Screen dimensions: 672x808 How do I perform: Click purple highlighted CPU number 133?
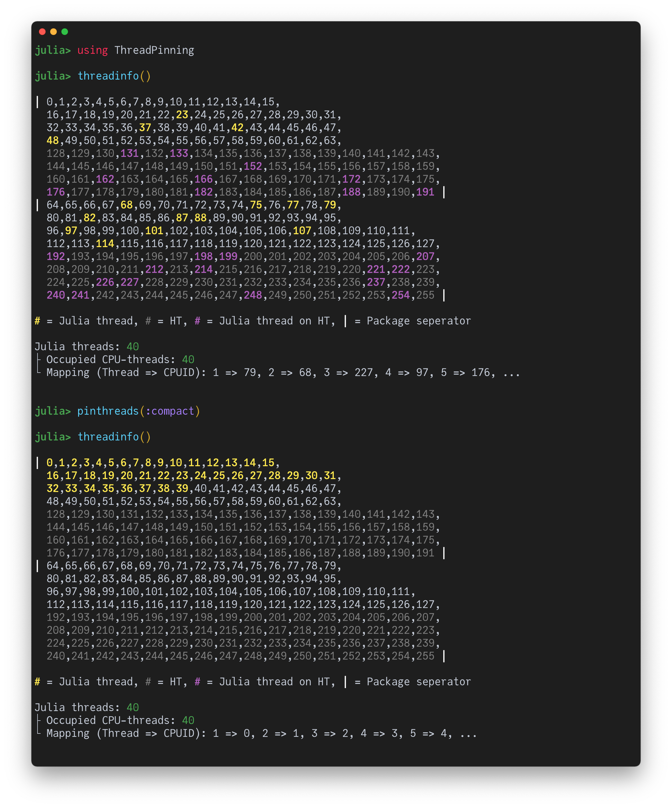[x=179, y=153]
